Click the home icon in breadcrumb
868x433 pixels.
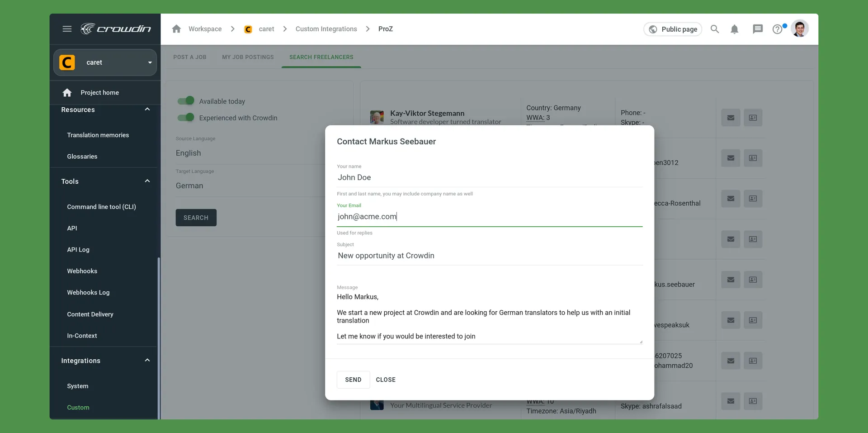tap(176, 29)
